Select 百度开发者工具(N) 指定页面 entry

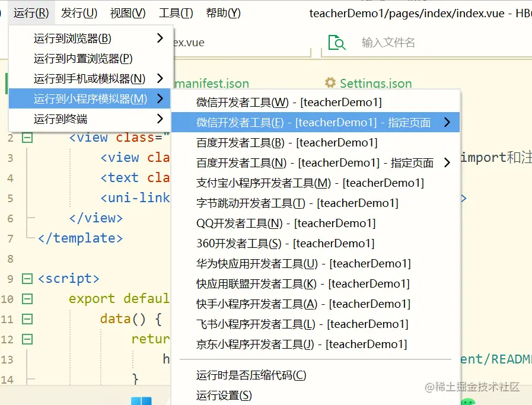click(x=316, y=163)
